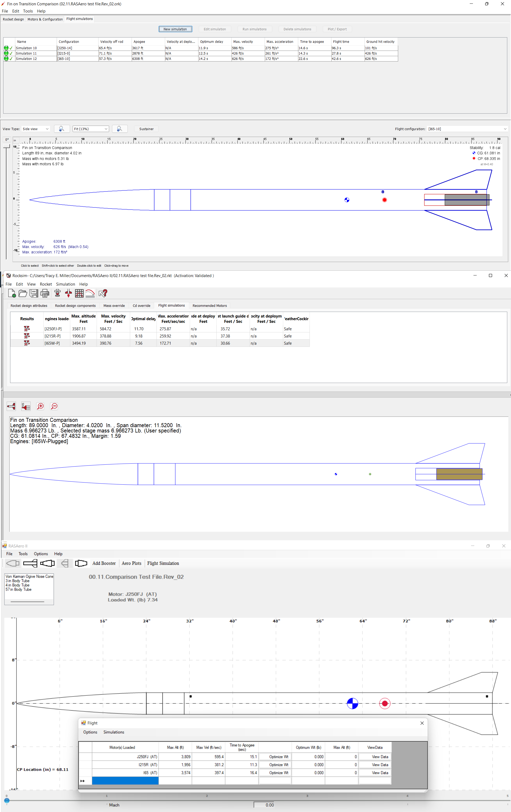The image size is (511, 812).
Task: Select the body tube component icon in RASAero
Action: point(30,563)
